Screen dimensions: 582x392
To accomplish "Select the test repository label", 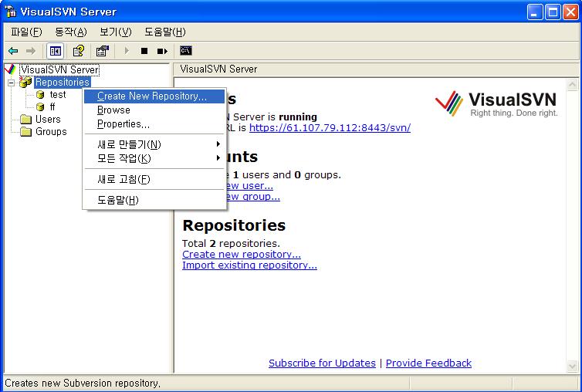I will pyautogui.click(x=58, y=95).
